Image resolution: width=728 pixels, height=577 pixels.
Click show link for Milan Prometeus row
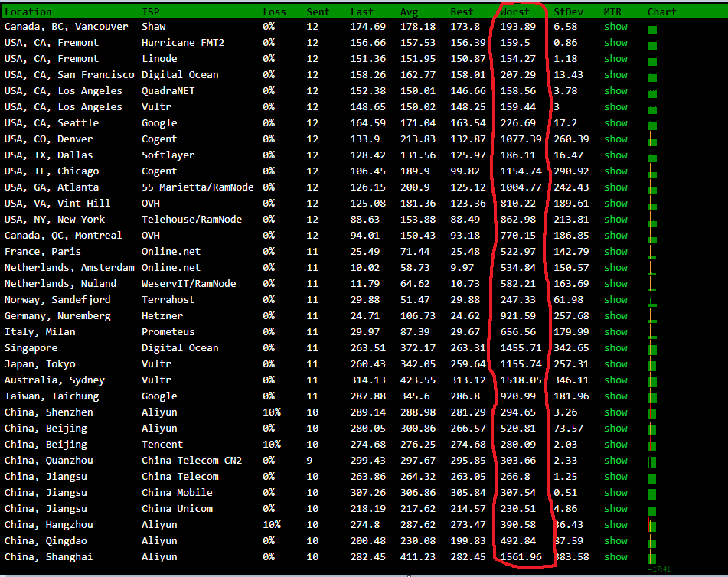615,332
